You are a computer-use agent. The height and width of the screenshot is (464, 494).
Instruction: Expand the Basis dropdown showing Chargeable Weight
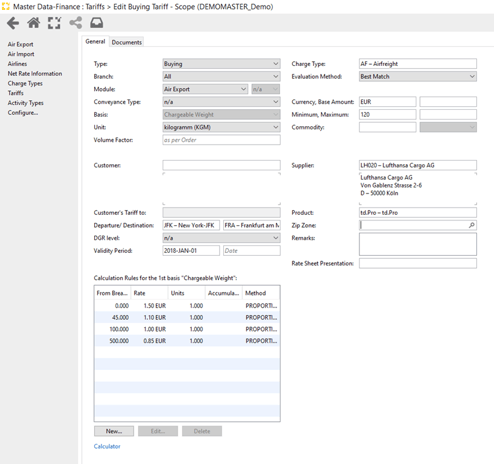click(x=221, y=114)
